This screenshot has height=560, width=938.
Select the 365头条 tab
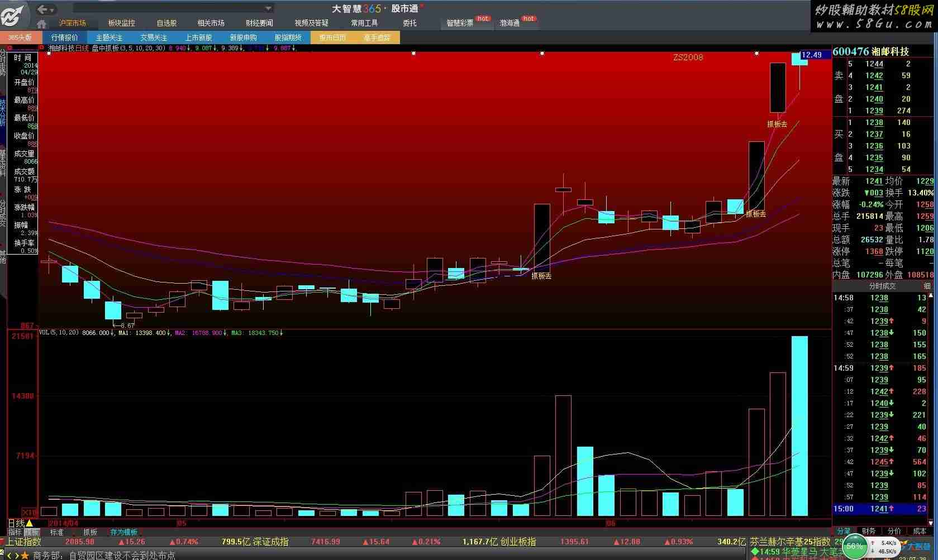point(21,37)
